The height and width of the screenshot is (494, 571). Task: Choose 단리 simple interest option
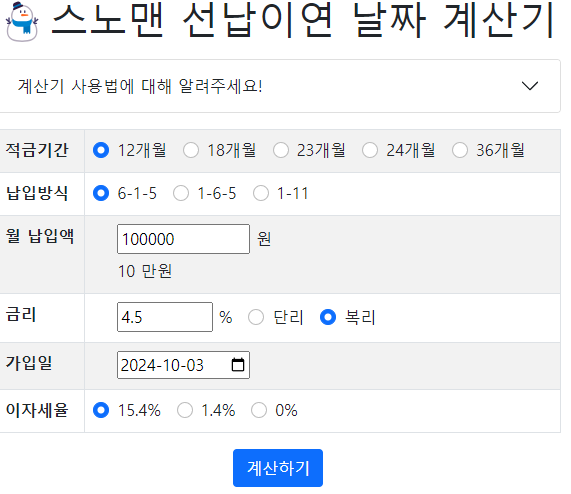tap(256, 317)
